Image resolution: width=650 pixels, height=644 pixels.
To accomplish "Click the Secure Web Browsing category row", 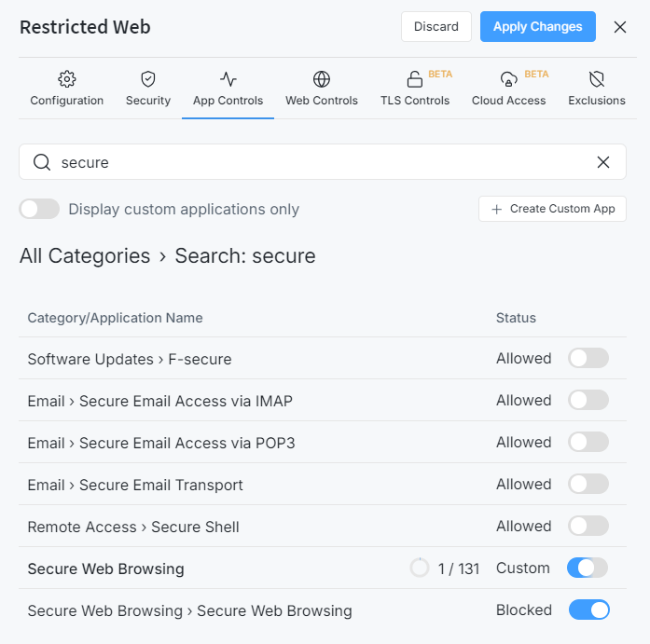I will (323, 568).
